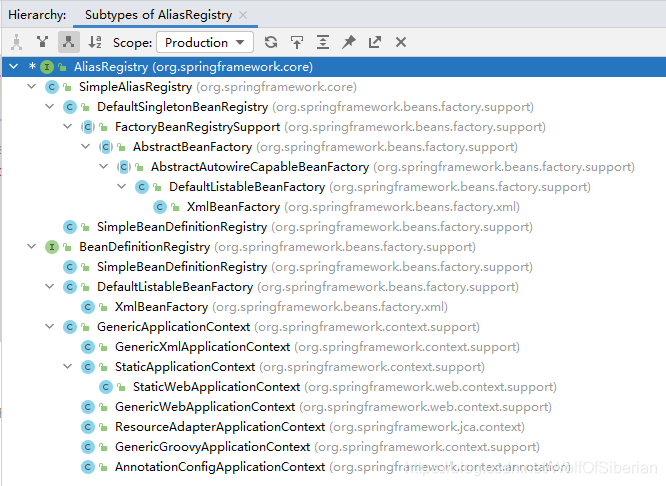Click public visibility icon beside BeanDefinitionRegistry

coord(67,247)
